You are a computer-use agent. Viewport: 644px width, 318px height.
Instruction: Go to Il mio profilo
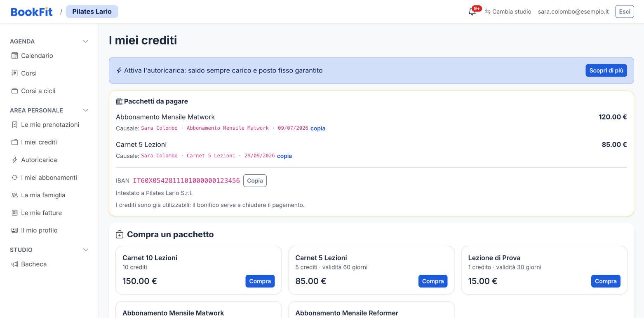[49, 230]
